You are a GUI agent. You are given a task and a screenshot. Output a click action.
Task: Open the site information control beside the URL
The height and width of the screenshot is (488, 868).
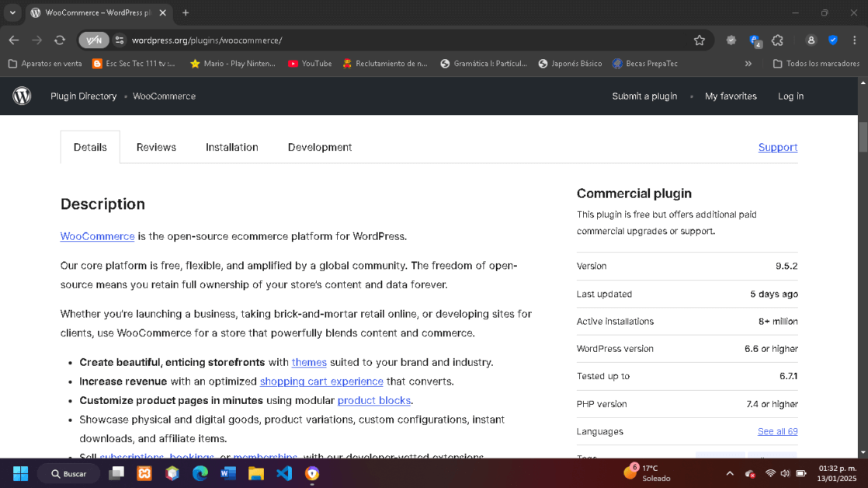(x=120, y=40)
